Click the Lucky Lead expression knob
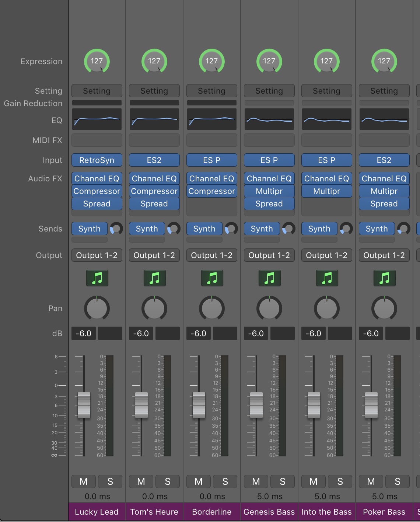 tap(97, 61)
